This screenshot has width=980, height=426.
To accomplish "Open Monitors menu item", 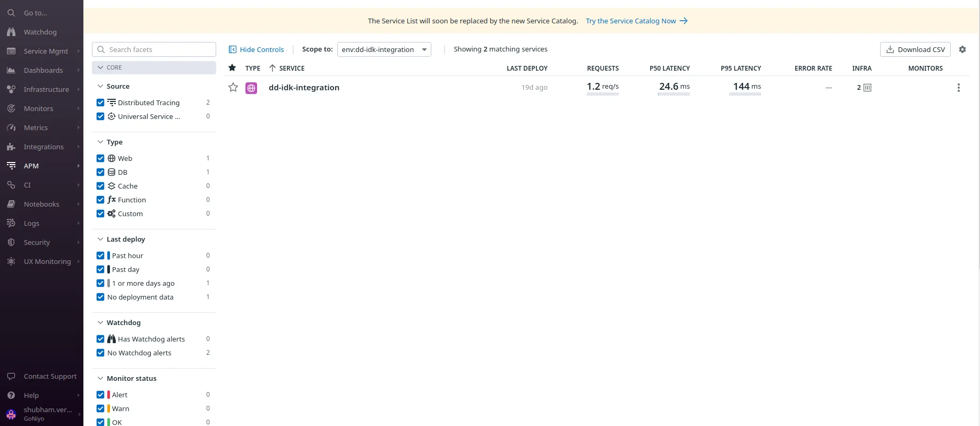I will click(x=39, y=108).
